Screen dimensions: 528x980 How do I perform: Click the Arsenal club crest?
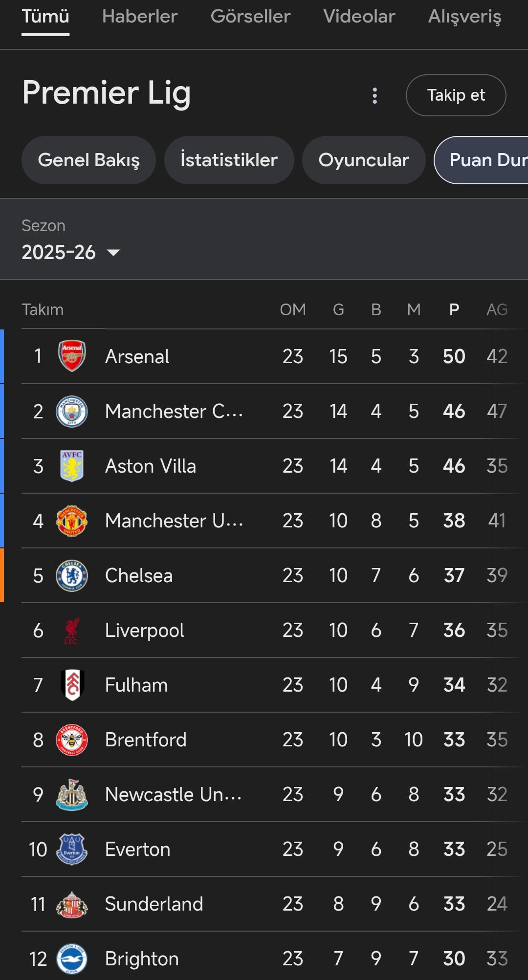(72, 356)
